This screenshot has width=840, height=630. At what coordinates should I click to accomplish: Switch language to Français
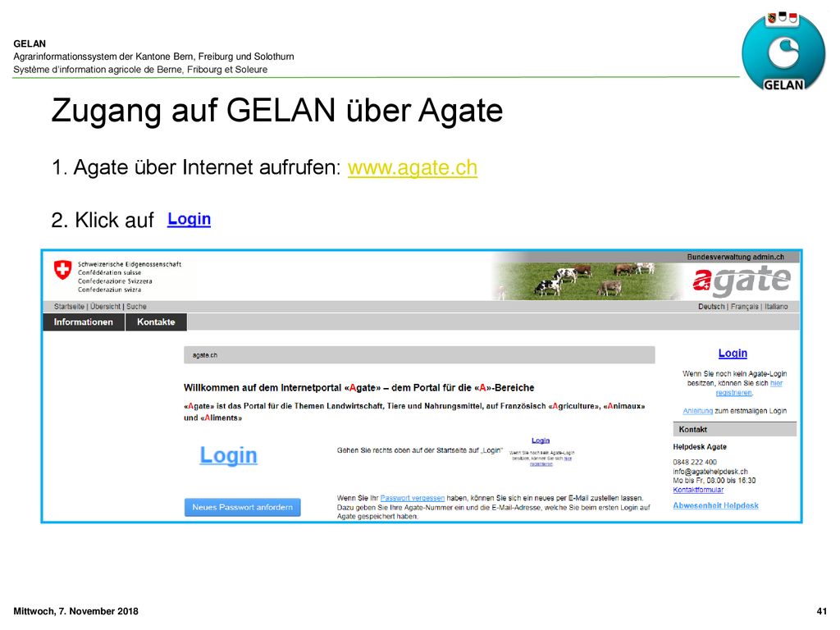pos(744,307)
